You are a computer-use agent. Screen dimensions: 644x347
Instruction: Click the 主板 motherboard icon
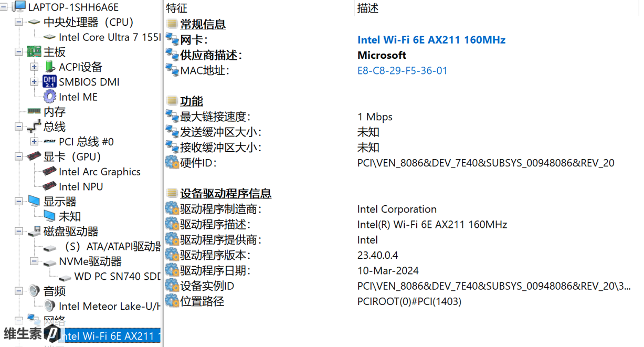tap(34, 52)
